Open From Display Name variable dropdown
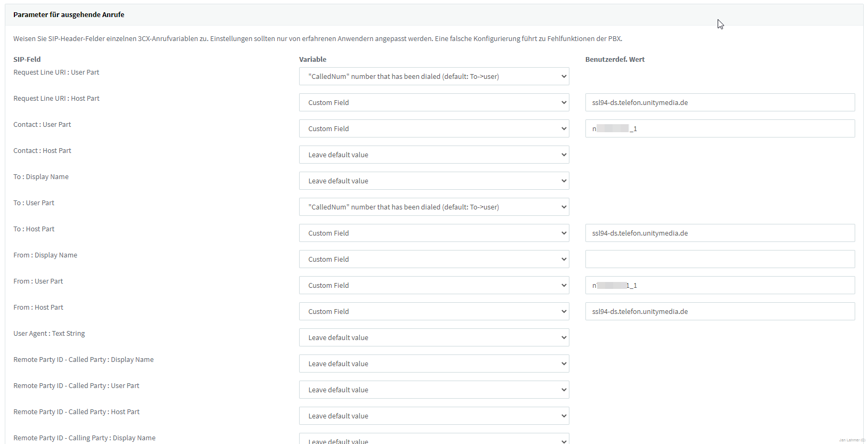 pos(433,259)
